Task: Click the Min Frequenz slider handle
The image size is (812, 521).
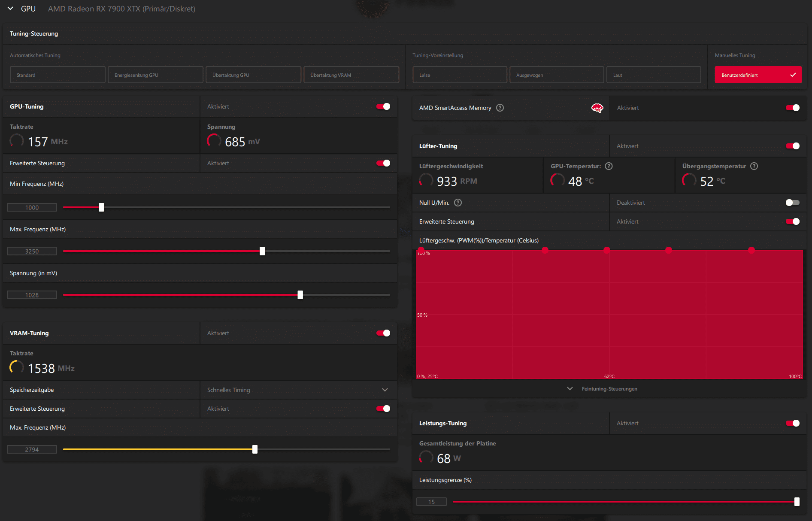Action: [101, 207]
